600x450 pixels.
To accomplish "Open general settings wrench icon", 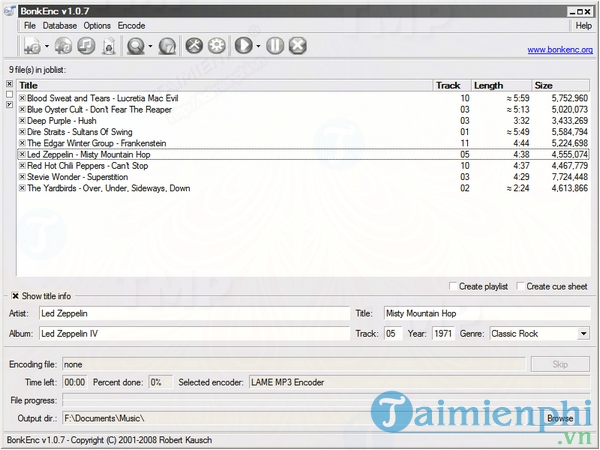I will [x=193, y=45].
